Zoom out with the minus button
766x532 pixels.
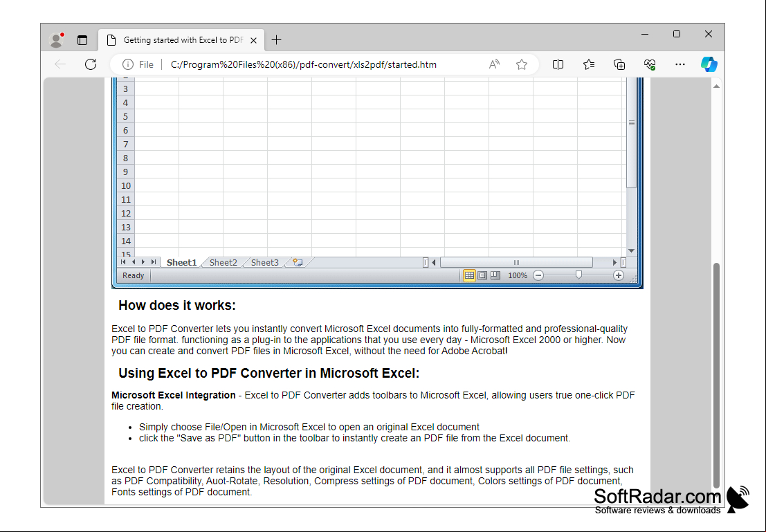pyautogui.click(x=538, y=275)
